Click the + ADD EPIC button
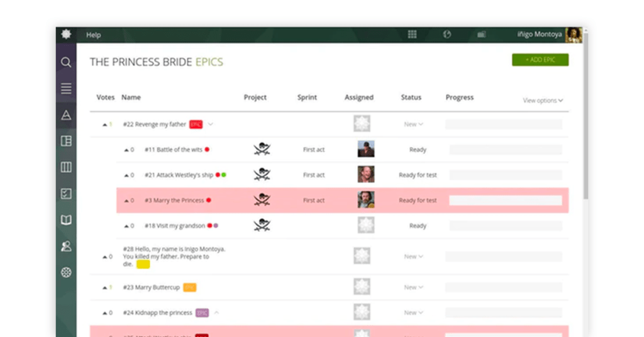The width and height of the screenshot is (644, 337). (x=540, y=60)
